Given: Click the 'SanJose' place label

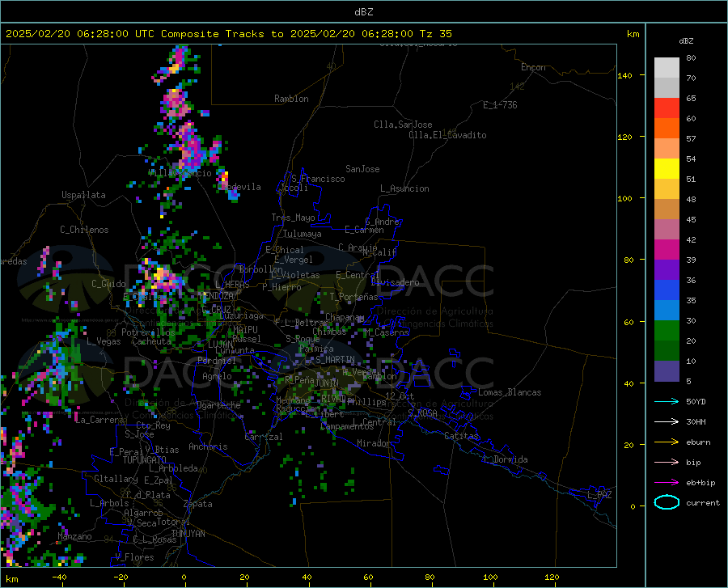Looking at the screenshot, I should click(362, 169).
